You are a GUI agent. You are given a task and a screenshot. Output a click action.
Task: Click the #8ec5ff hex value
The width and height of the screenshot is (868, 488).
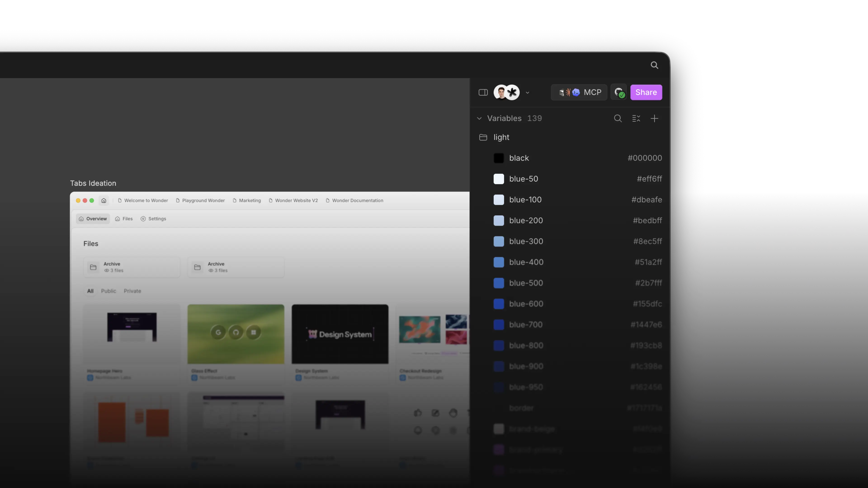pyautogui.click(x=648, y=242)
